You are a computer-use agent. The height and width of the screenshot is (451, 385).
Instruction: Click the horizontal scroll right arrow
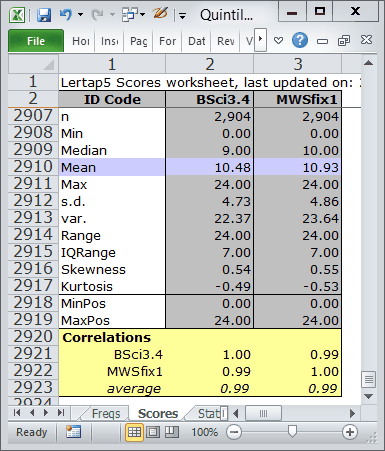point(352,414)
